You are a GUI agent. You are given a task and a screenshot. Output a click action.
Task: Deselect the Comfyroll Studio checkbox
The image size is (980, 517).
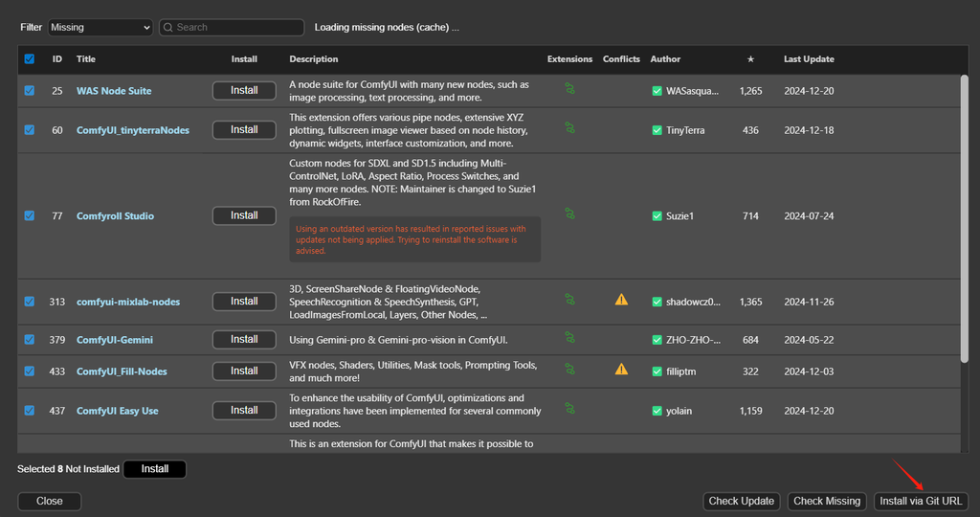[x=30, y=216]
